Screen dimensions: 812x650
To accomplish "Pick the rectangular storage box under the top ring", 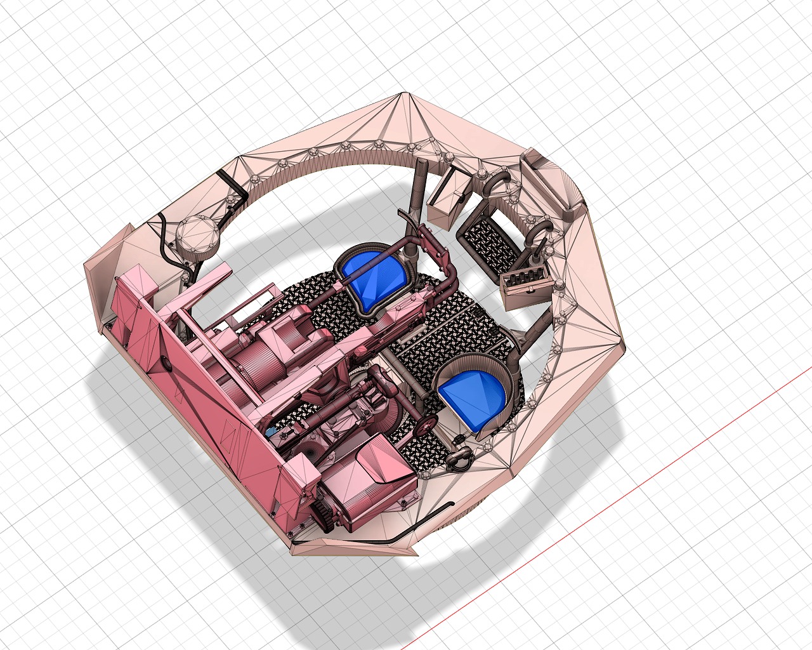I will [448, 196].
